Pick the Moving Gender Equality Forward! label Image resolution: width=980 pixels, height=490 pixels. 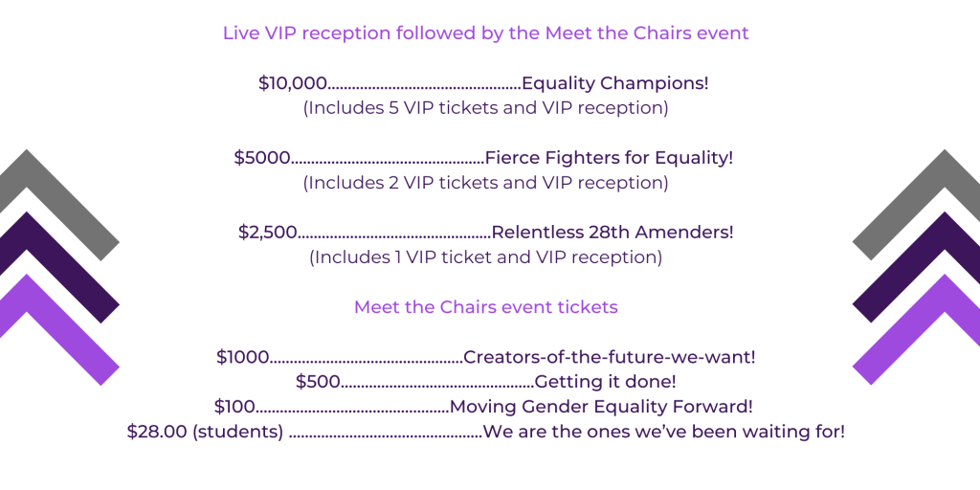click(x=601, y=407)
